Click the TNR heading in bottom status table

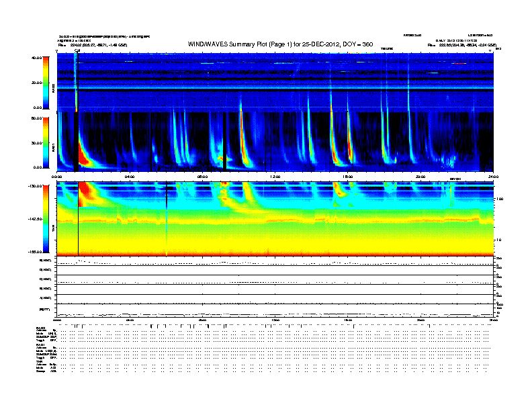[39, 361]
